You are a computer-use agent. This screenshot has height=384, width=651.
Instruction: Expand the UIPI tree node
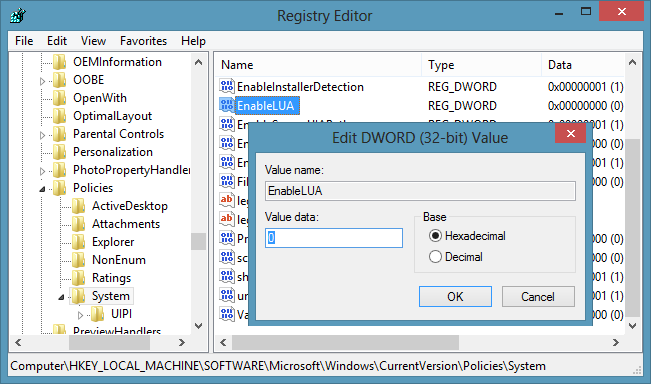tap(81, 316)
